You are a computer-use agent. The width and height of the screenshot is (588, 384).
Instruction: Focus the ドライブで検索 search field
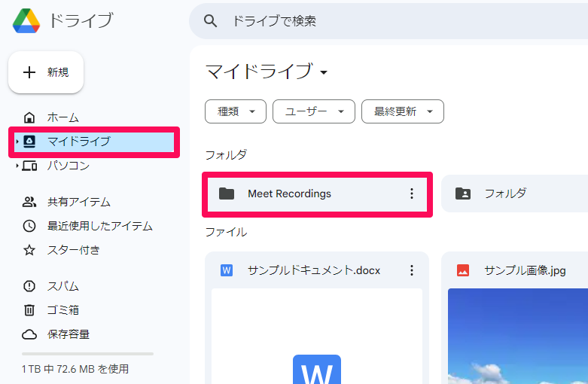[388, 21]
